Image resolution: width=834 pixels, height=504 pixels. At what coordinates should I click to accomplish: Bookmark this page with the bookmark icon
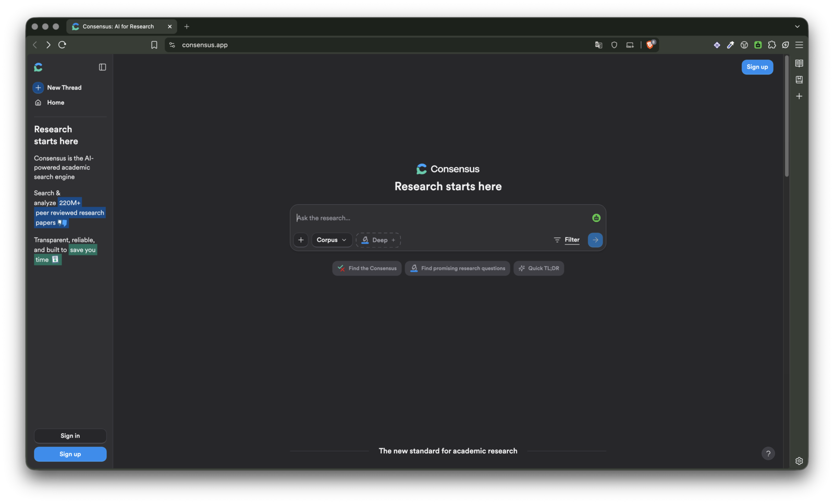pyautogui.click(x=154, y=45)
